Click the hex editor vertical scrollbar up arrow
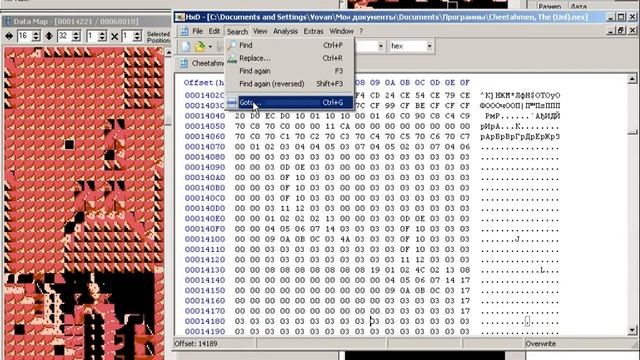 [632, 79]
